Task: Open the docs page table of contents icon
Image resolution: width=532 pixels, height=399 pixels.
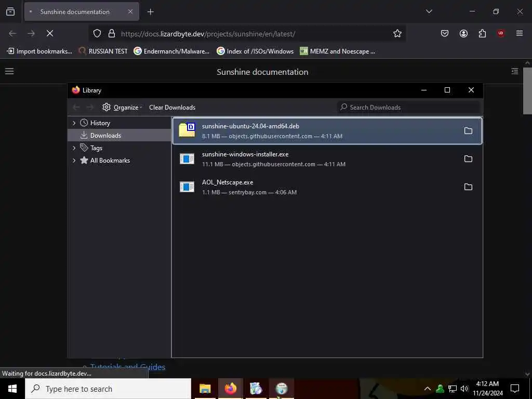Action: [515, 71]
